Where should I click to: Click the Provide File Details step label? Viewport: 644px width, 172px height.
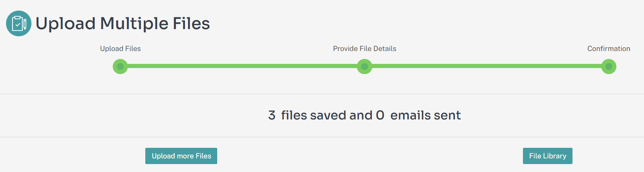tap(364, 49)
